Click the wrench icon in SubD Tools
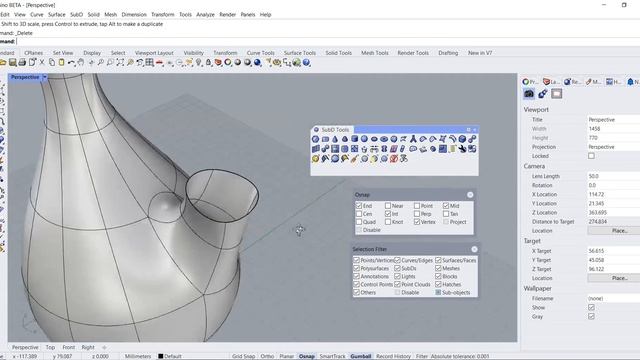Screen dimensions: 640x360 462,149
